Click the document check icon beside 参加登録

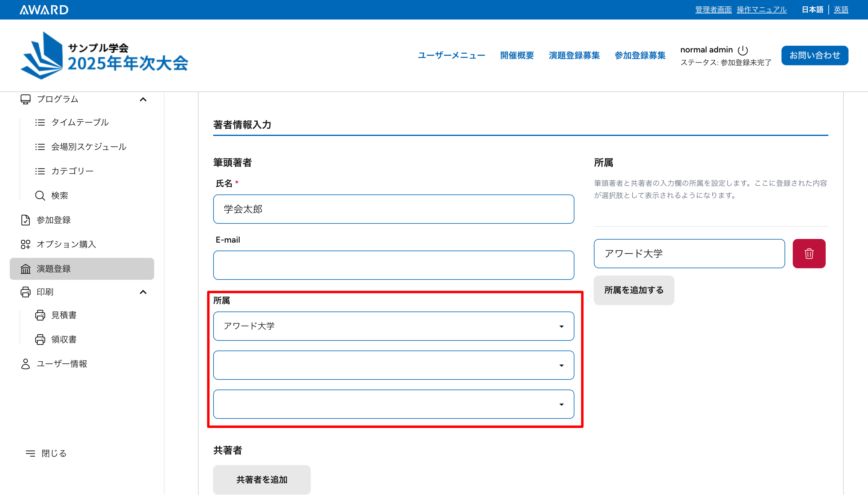coord(26,220)
